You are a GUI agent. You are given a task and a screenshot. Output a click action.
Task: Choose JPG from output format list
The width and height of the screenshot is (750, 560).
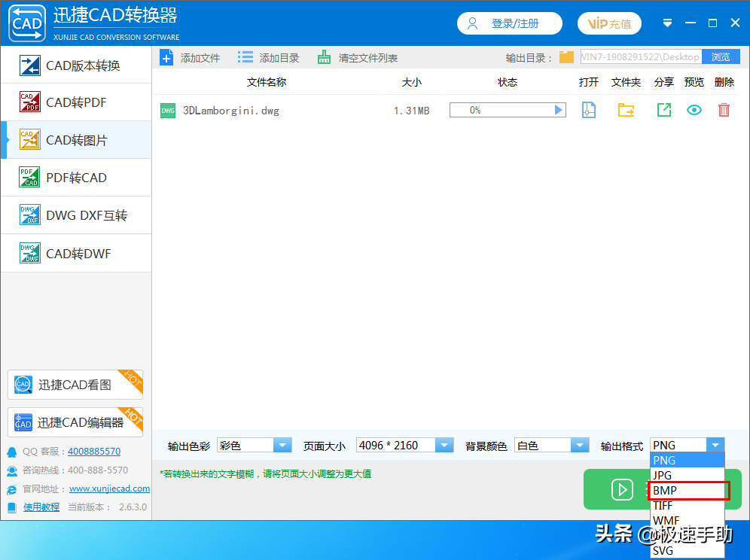(687, 475)
